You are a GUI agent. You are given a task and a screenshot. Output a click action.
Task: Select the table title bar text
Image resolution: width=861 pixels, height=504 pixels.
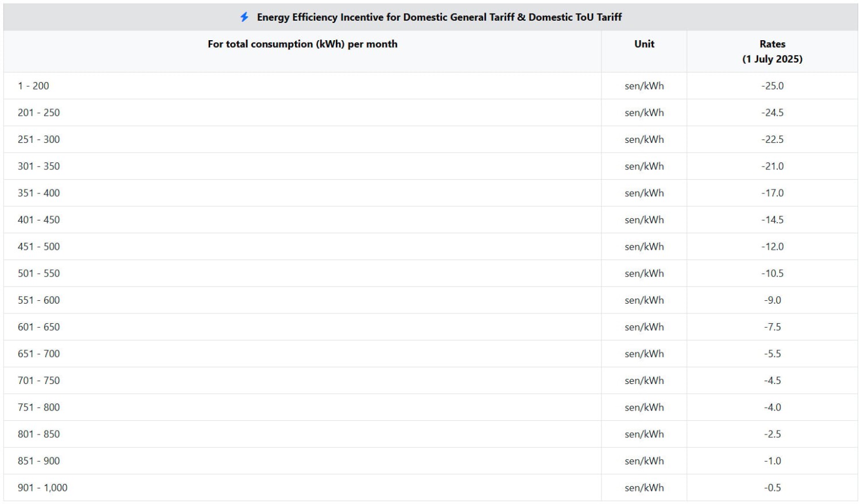(439, 17)
